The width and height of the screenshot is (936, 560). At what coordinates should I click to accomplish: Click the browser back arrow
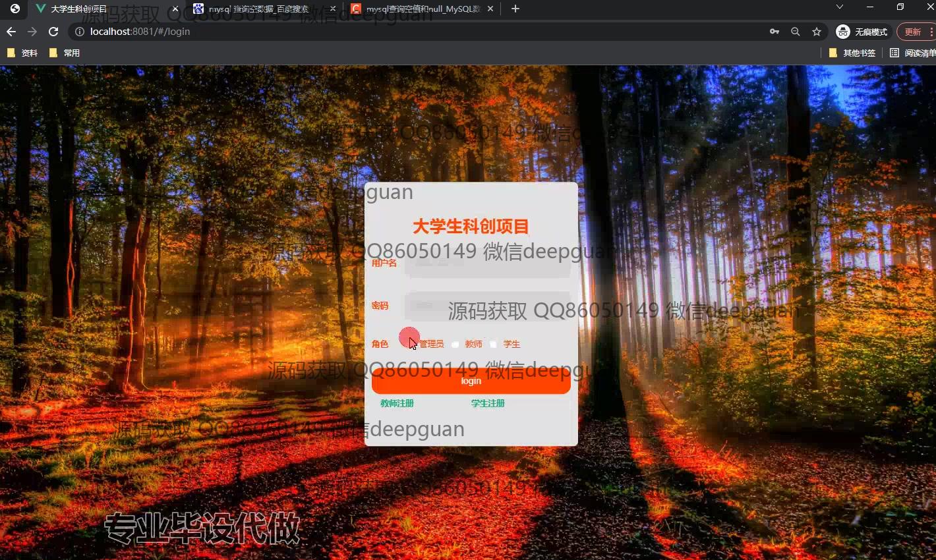coord(11,32)
